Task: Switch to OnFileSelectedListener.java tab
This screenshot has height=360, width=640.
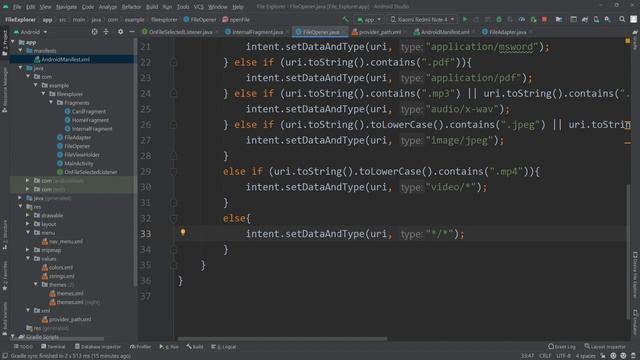Action: (x=177, y=32)
